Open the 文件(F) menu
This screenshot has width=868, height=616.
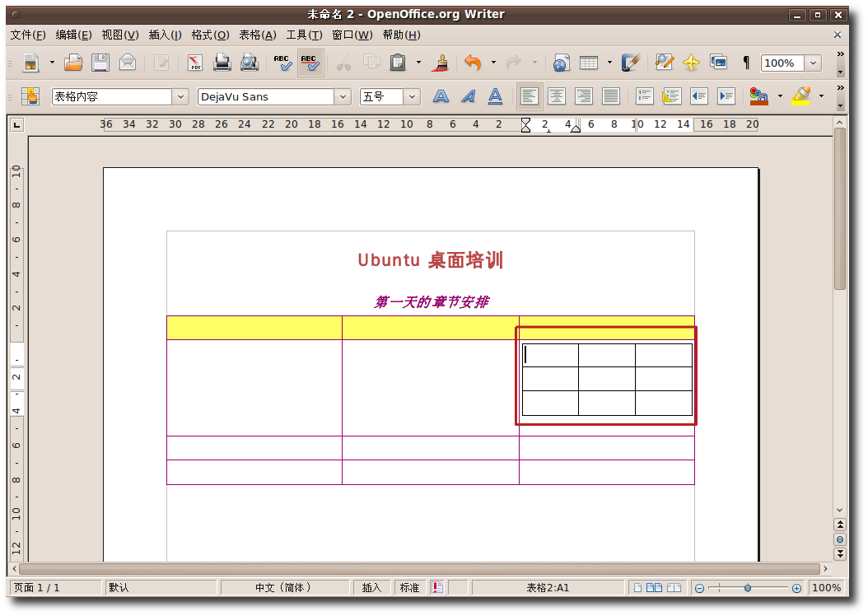point(28,35)
